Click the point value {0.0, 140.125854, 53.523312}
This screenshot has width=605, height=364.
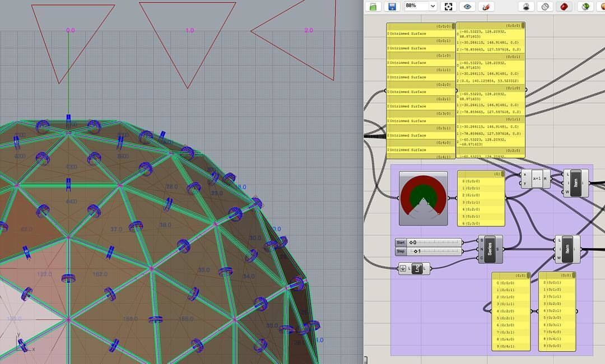(489, 81)
